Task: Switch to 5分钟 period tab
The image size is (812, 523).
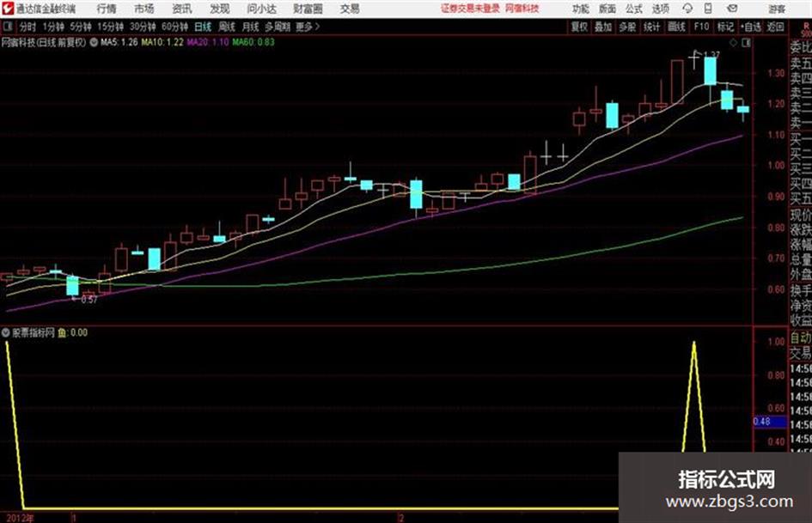Action: coord(80,27)
